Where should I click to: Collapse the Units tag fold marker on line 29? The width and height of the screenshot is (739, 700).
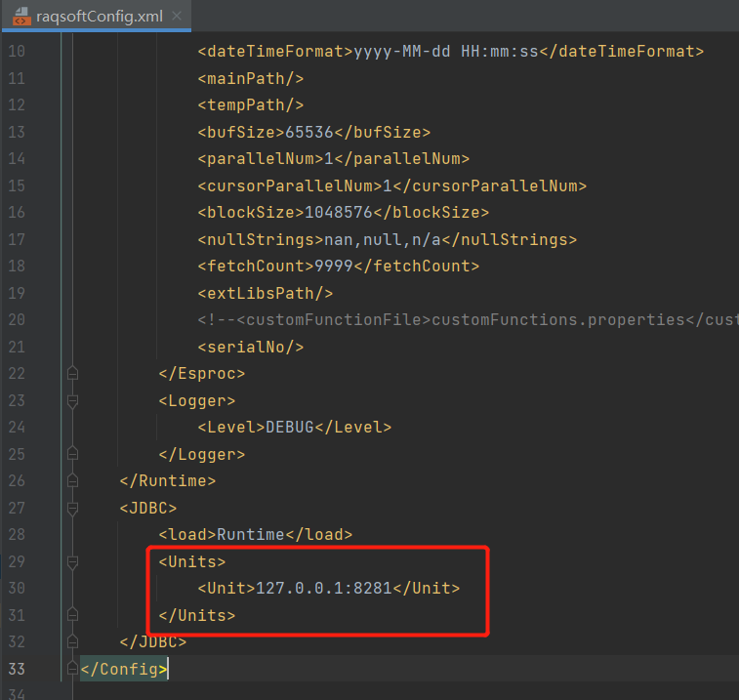coord(72,562)
